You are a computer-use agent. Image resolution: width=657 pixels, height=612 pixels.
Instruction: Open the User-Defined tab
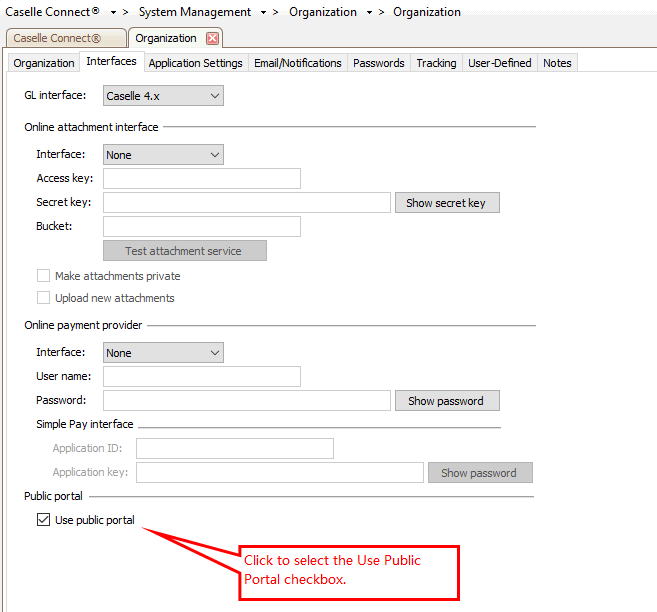(499, 63)
